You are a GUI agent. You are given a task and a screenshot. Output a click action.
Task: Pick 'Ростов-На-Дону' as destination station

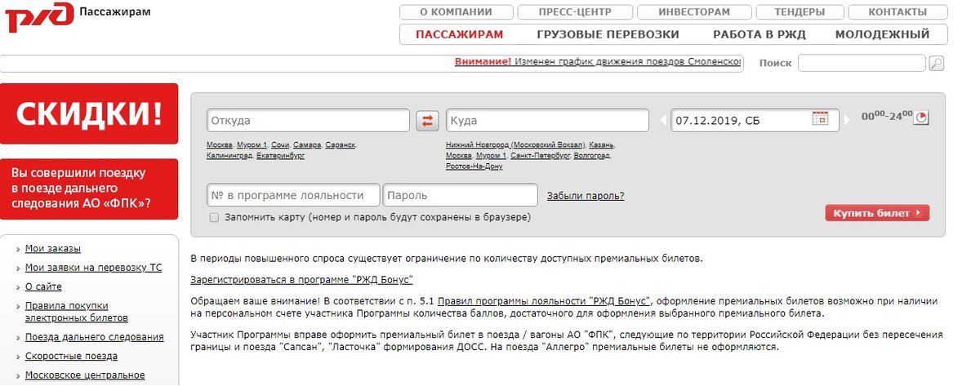[474, 166]
